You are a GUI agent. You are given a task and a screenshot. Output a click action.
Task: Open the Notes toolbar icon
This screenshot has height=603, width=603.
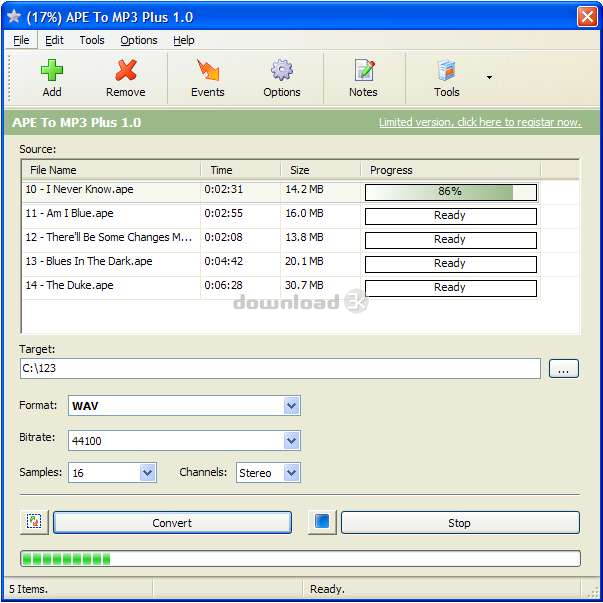click(x=363, y=70)
